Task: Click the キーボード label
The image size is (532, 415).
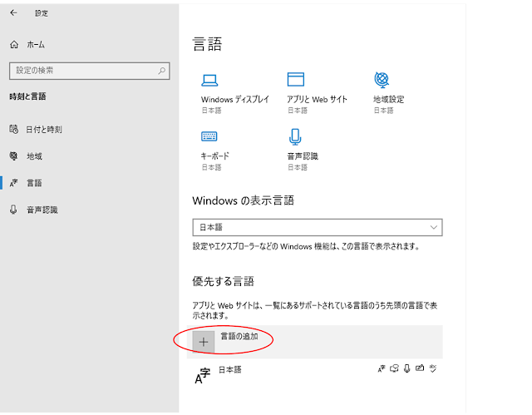Action: [214, 156]
